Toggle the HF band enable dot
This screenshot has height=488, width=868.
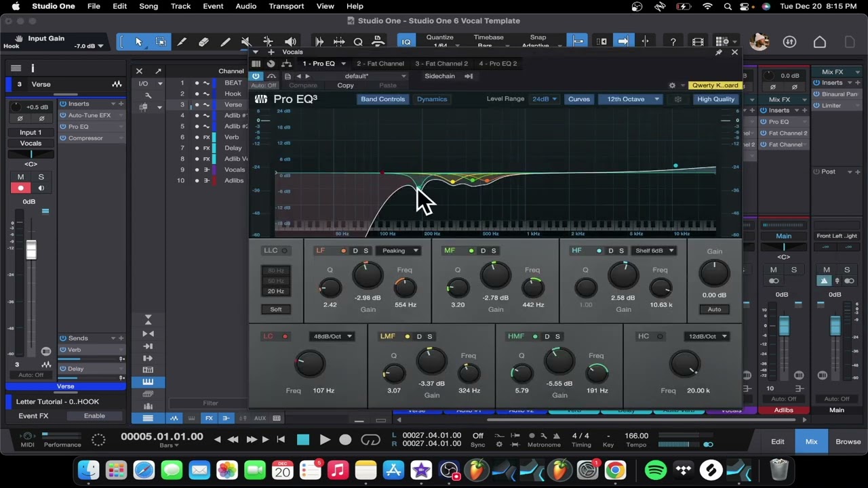point(599,251)
